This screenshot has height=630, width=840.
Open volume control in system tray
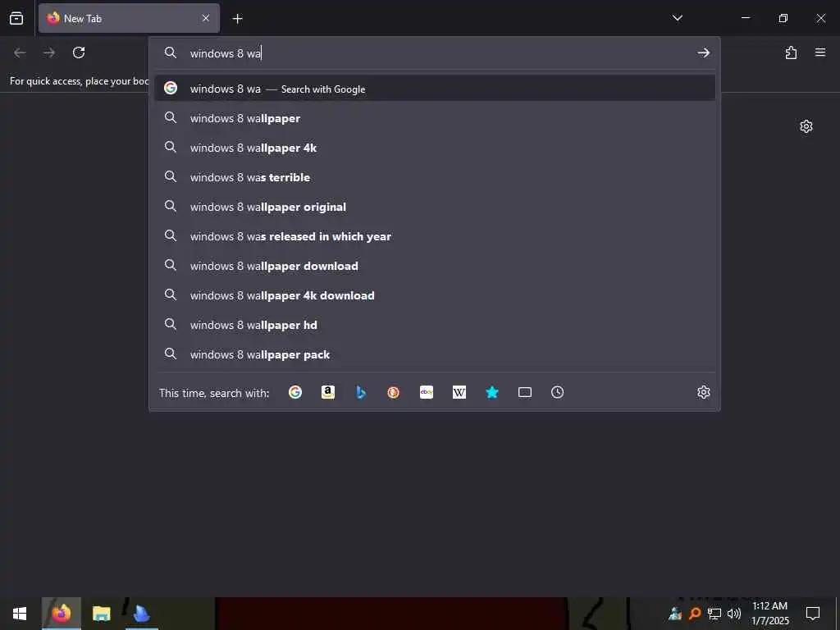coord(734,614)
